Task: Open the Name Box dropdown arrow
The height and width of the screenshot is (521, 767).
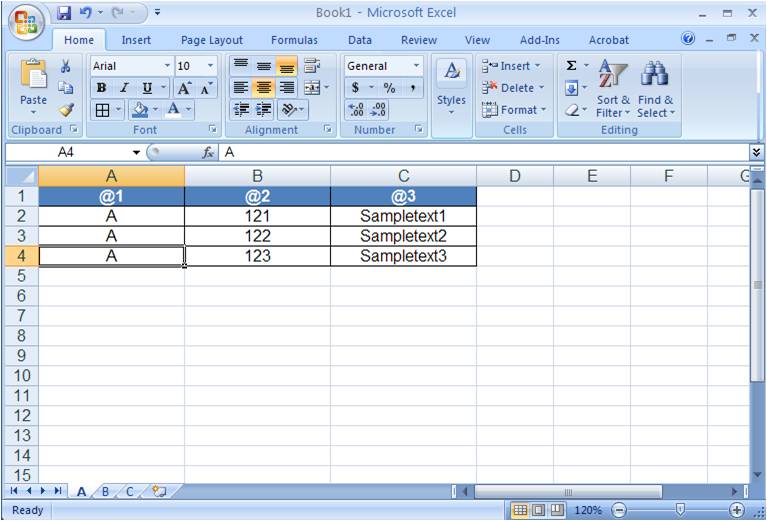Action: tap(136, 153)
